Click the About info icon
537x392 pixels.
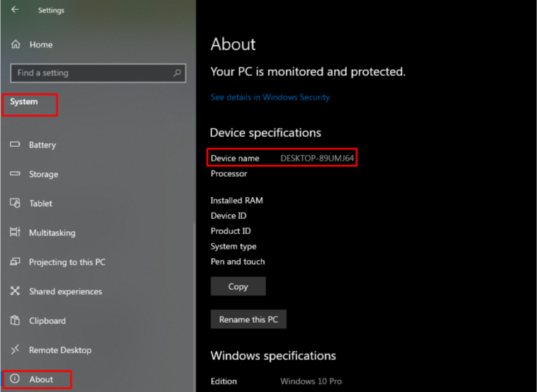[x=15, y=379]
